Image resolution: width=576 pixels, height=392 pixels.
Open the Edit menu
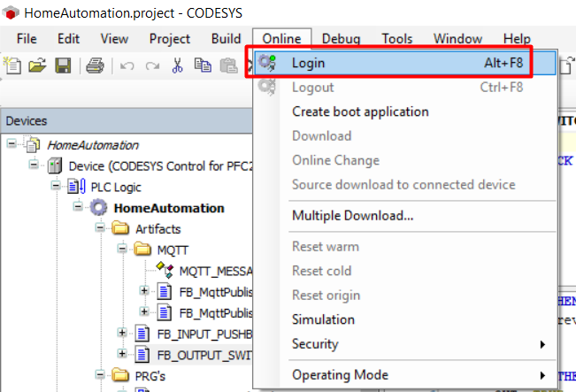(x=68, y=39)
